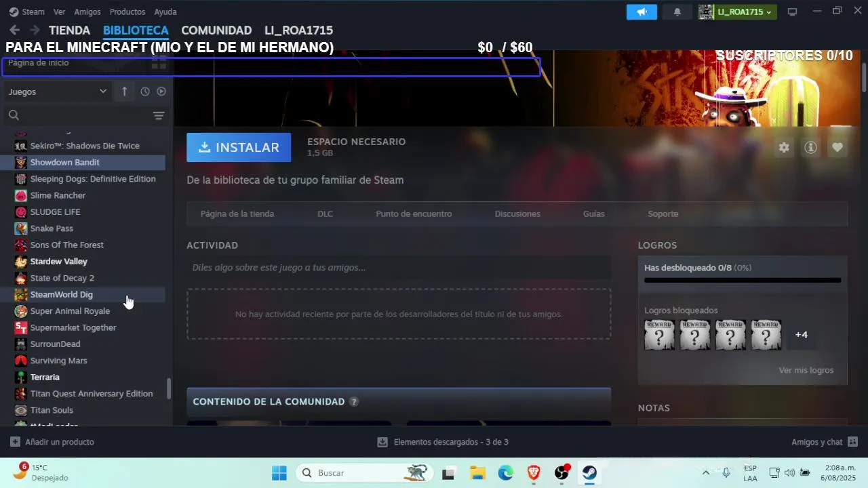Open the notifications bell
The height and width of the screenshot is (488, 868).
[677, 12]
